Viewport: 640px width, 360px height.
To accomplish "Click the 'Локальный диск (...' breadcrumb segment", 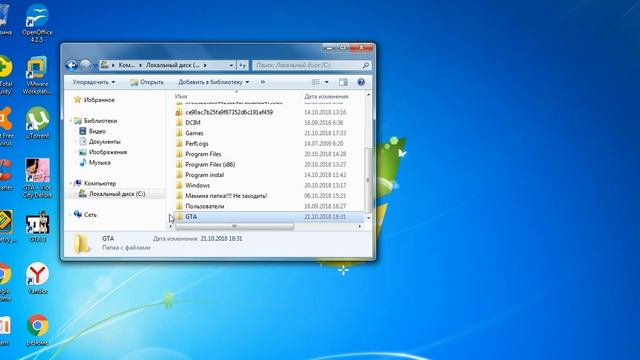I will [173, 65].
